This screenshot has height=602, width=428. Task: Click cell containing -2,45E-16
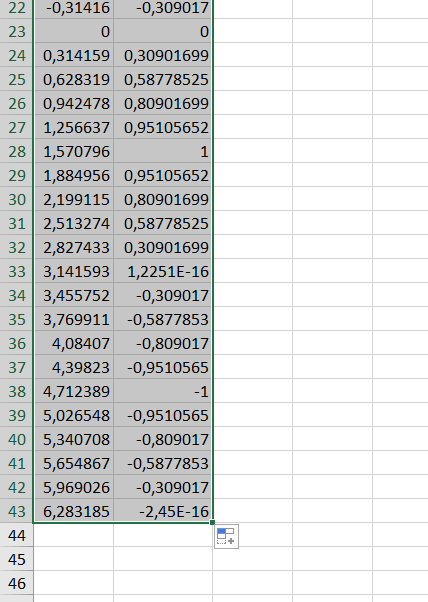point(163,511)
